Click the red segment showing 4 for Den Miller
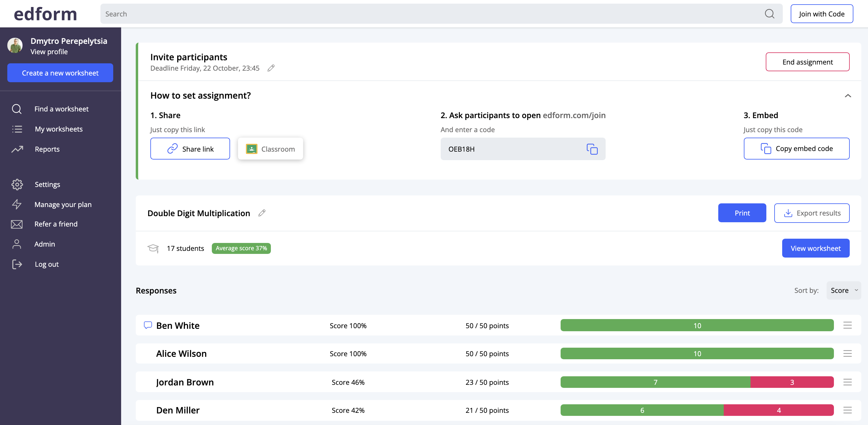 (x=779, y=410)
